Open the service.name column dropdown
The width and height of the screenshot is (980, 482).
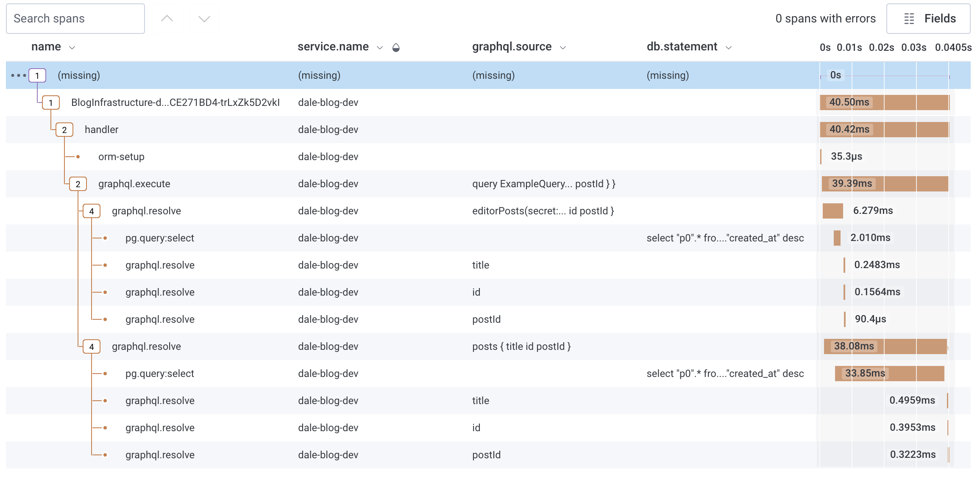pos(379,47)
